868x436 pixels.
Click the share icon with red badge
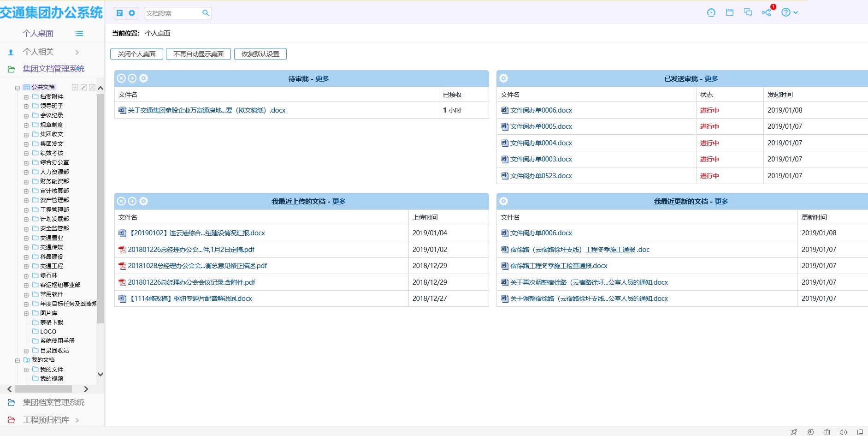pyautogui.click(x=767, y=12)
